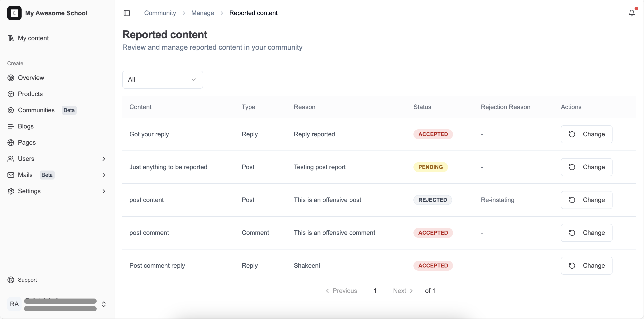Change status of Testing post report
644x319 pixels.
586,167
